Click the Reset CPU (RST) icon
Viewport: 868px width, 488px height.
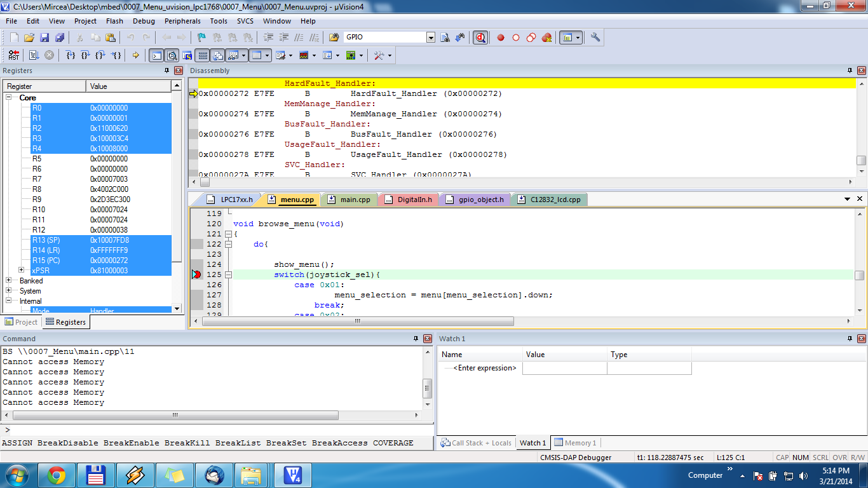[13, 55]
